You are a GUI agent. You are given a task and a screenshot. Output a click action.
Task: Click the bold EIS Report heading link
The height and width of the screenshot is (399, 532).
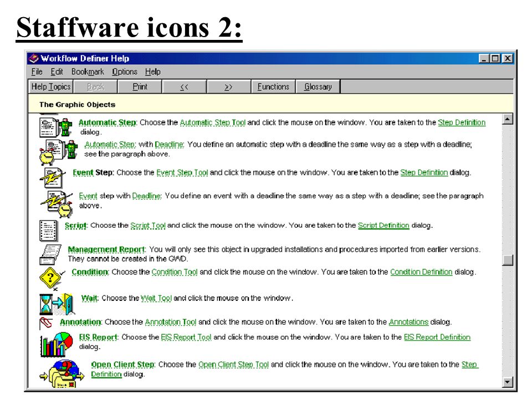tap(98, 337)
